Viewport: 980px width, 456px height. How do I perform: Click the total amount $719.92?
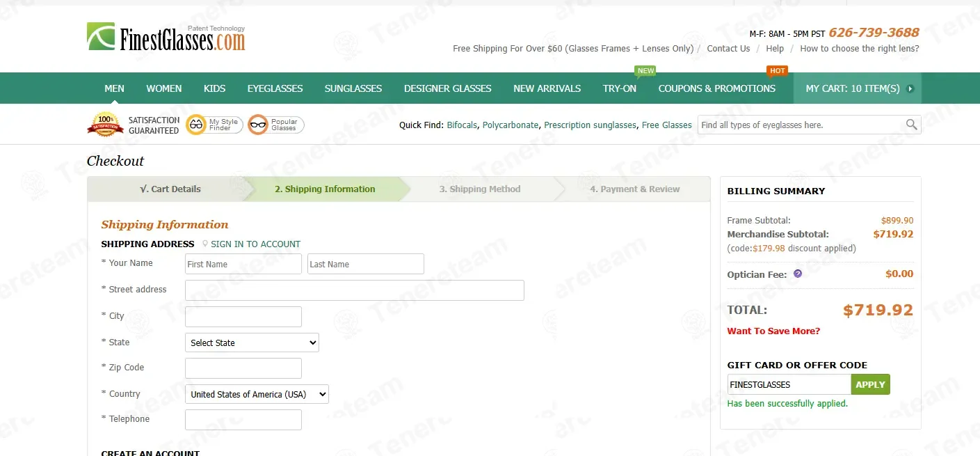coord(878,310)
